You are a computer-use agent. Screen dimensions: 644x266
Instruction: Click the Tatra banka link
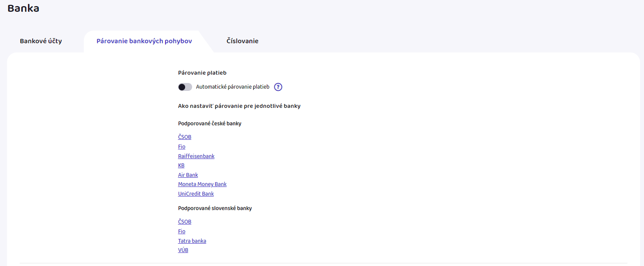(x=192, y=241)
